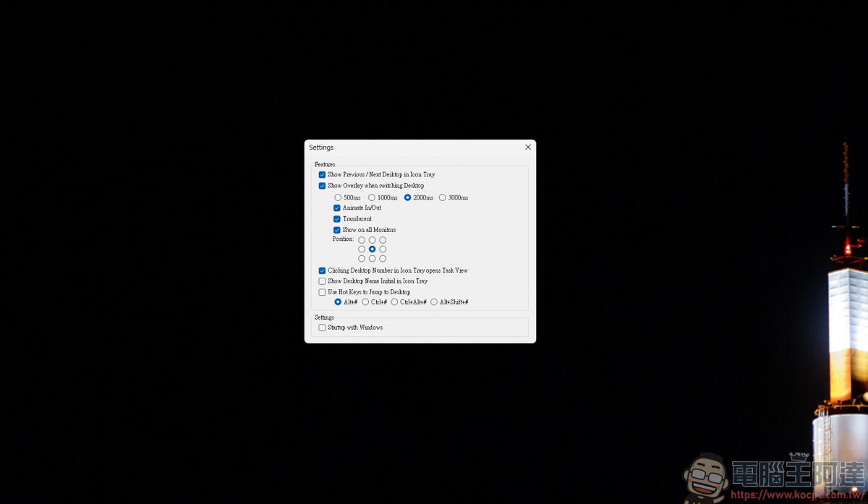Pick the 3000ms overlay duration
The height and width of the screenshot is (504, 868).
pos(443,197)
